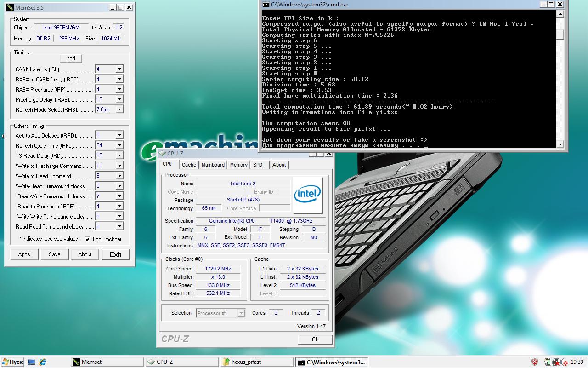Switch to the CPU-Z taskbar button
This screenshot has width=588, height=368.
click(181, 362)
